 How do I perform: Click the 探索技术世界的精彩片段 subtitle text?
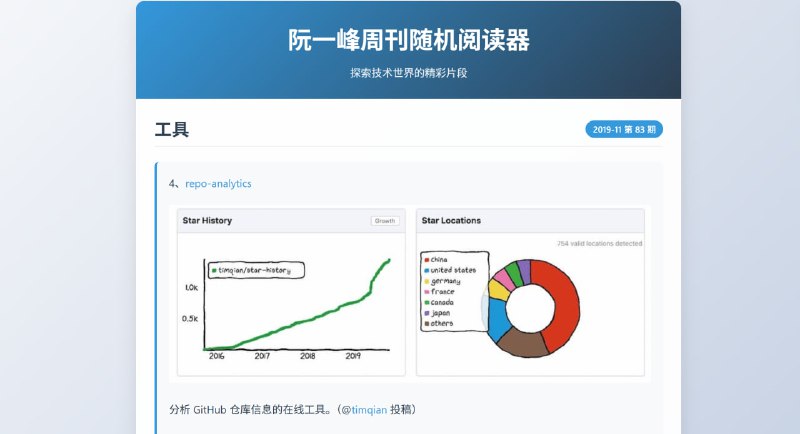tap(408, 73)
